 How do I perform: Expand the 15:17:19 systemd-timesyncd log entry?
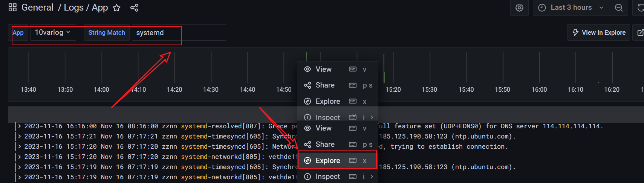(19, 167)
